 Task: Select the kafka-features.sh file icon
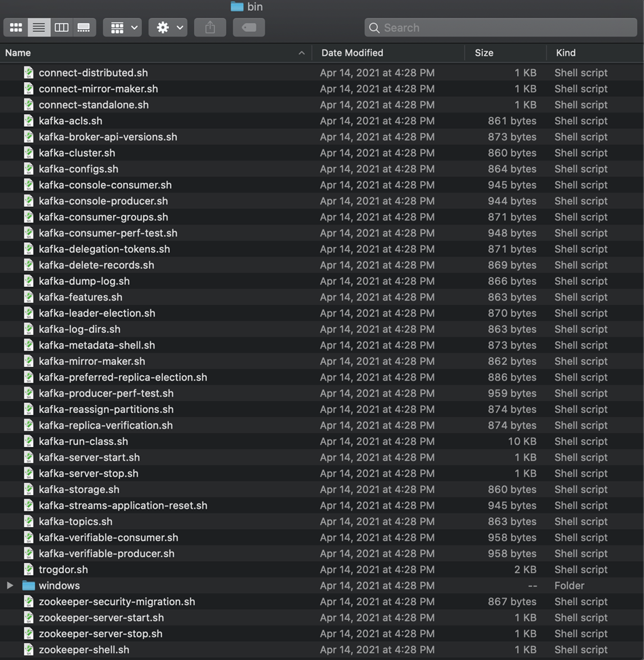29,296
